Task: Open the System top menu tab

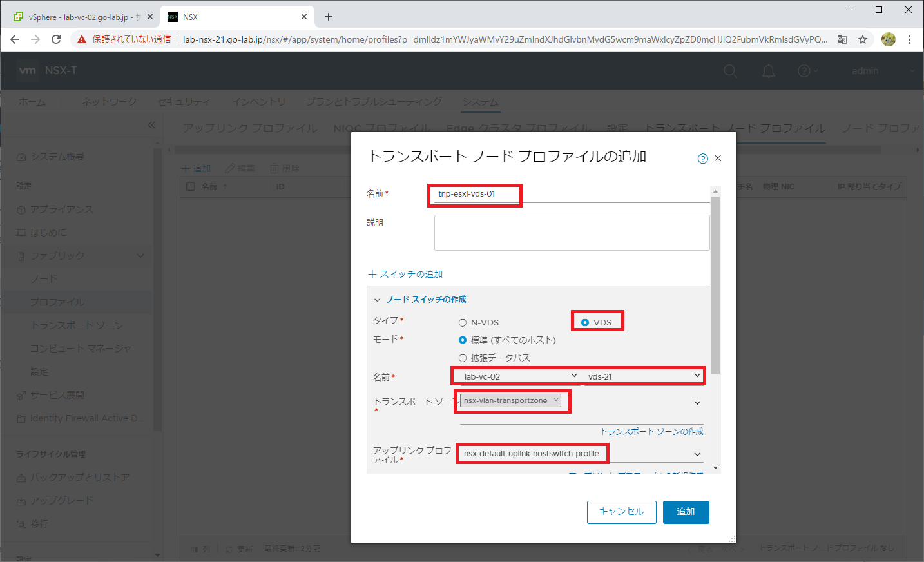Action: point(480,102)
